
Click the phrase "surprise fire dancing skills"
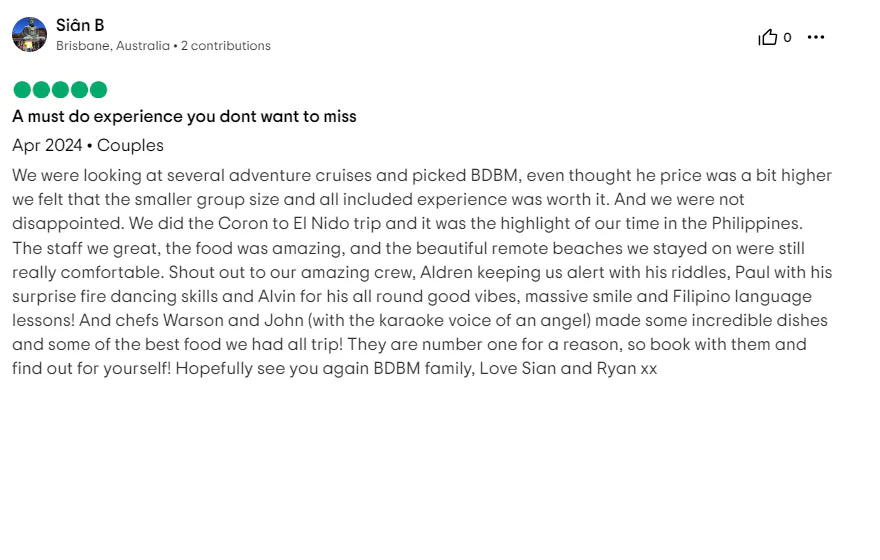pyautogui.click(x=117, y=297)
